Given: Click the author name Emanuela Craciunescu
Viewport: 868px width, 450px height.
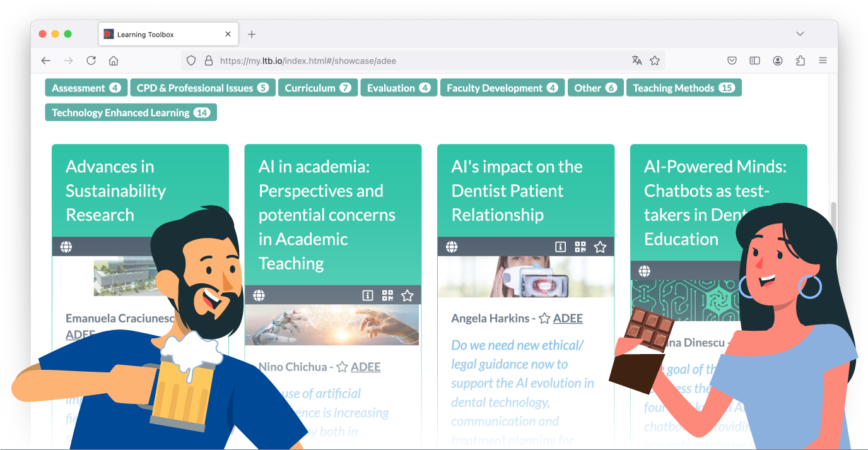Looking at the screenshot, I should pos(120,319).
